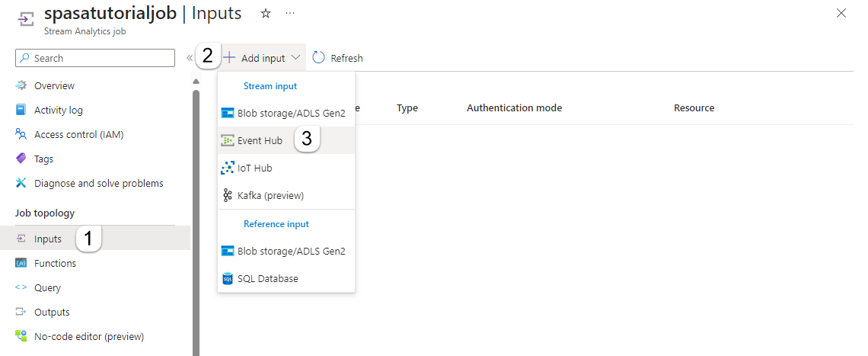Select Event Hub stream input

coord(260,140)
